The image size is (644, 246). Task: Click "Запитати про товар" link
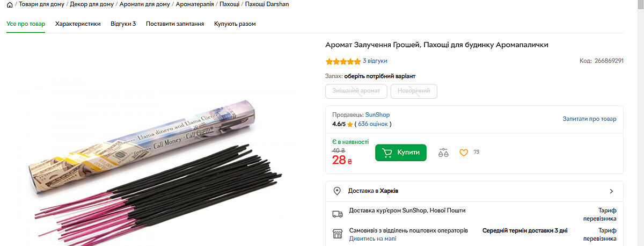tap(589, 119)
